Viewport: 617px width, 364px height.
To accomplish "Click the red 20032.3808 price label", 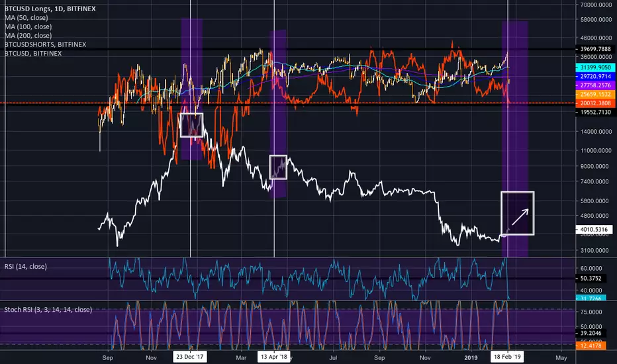I will point(595,103).
